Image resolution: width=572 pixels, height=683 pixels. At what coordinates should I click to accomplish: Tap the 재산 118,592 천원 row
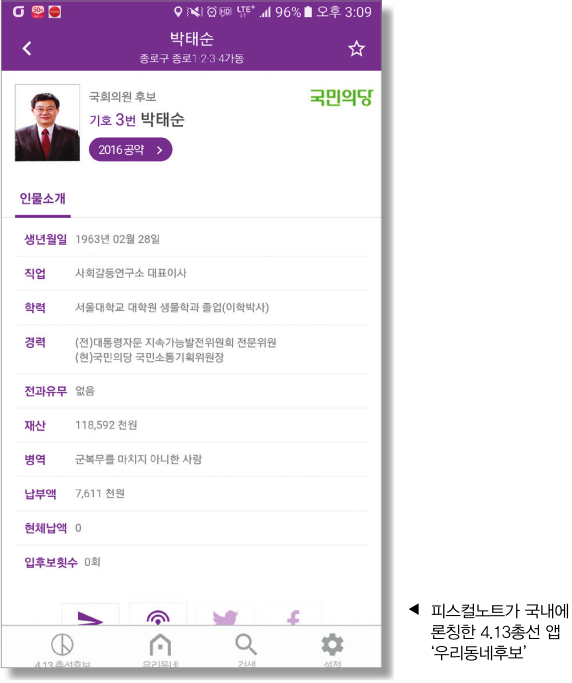pyautogui.click(x=192, y=426)
